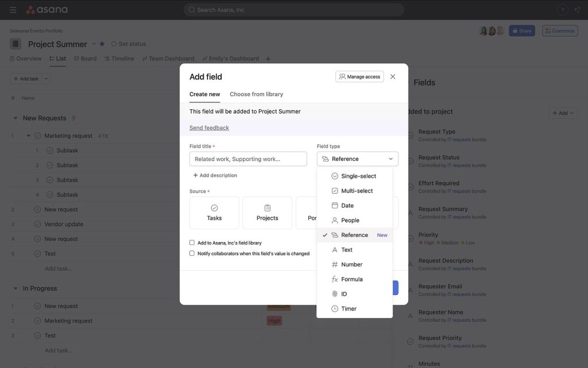Enable notify collaborators when field value changes
Image resolution: width=588 pixels, height=368 pixels.
(191, 252)
